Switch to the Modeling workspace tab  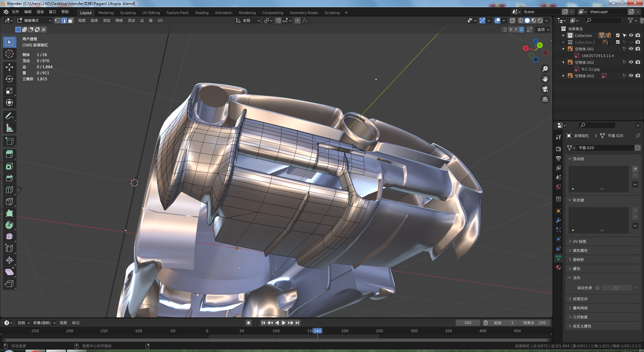[106, 13]
